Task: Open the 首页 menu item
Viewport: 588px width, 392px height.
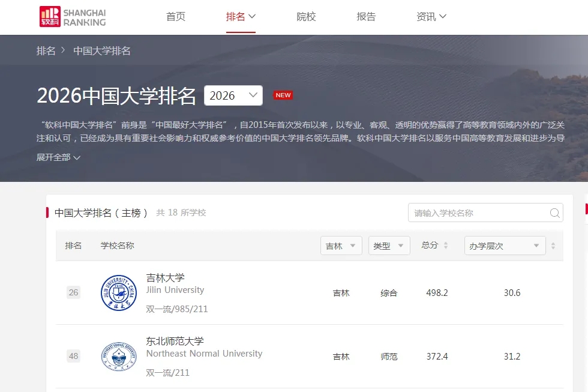Action: (x=176, y=17)
